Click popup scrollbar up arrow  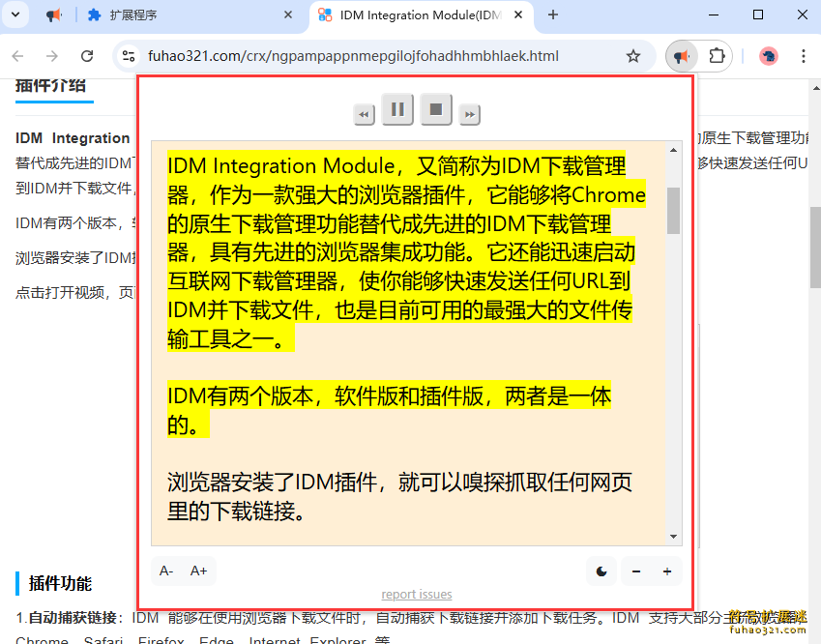[673, 150]
